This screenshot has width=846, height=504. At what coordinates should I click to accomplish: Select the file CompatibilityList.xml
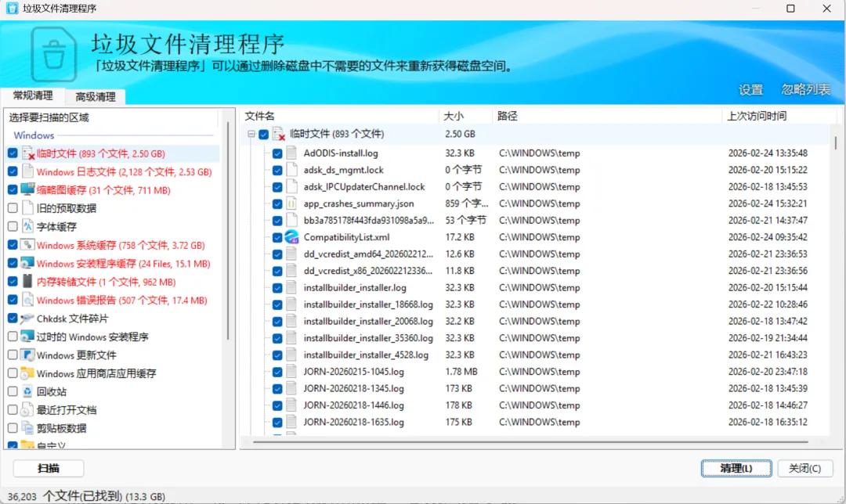[346, 237]
